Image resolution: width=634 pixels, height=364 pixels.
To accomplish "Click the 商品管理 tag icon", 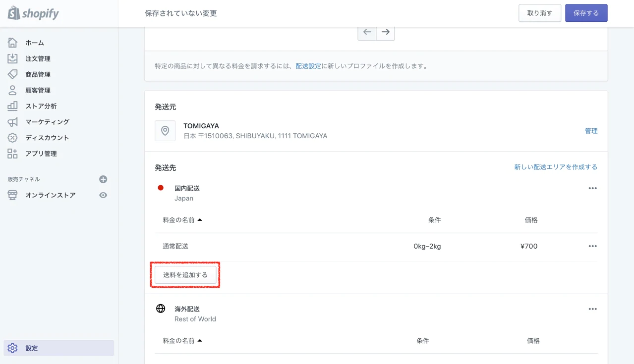I will pos(12,74).
